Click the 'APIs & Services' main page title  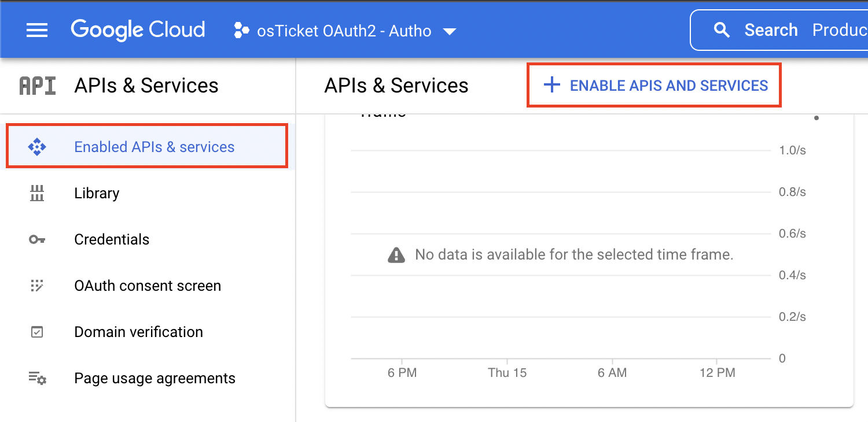tap(396, 86)
